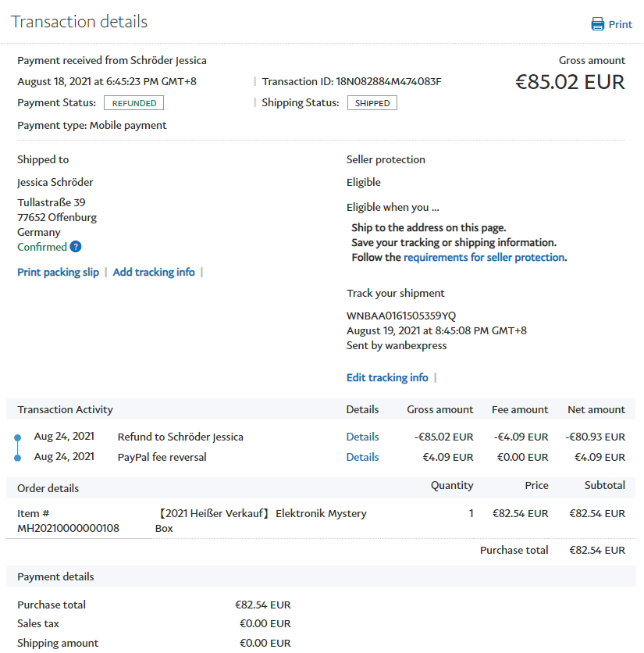The image size is (644, 653).
Task: Click the Transaction ID 18N082884M474083F
Action: click(x=388, y=81)
